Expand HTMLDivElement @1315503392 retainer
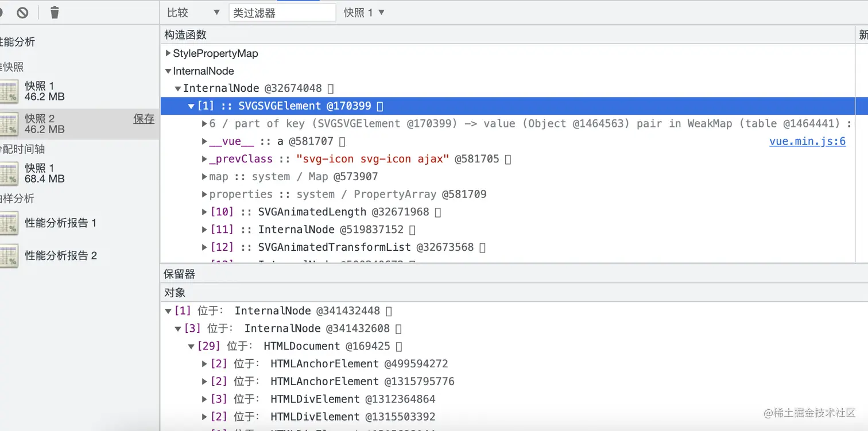This screenshot has width=868, height=431. pyautogui.click(x=204, y=417)
